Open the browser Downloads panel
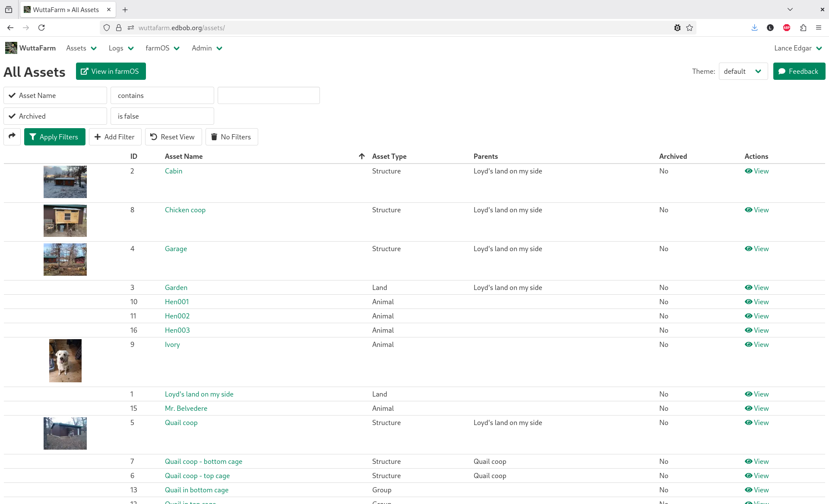The image size is (829, 504). pos(754,27)
